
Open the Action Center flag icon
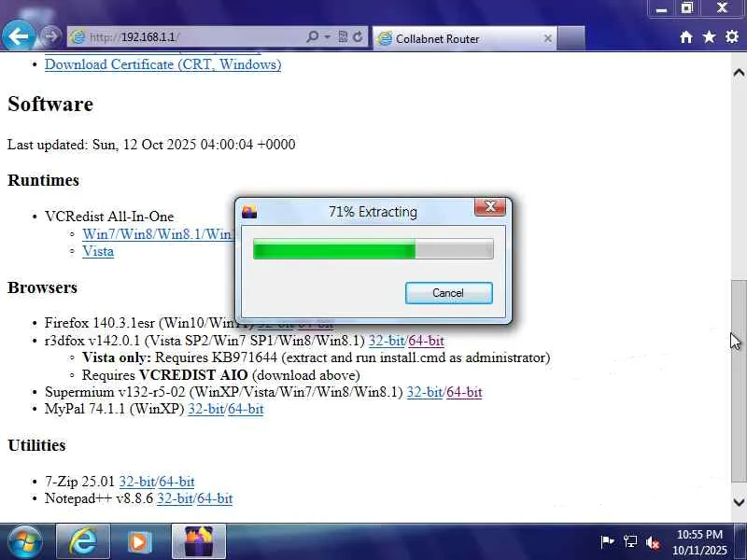[x=608, y=542]
